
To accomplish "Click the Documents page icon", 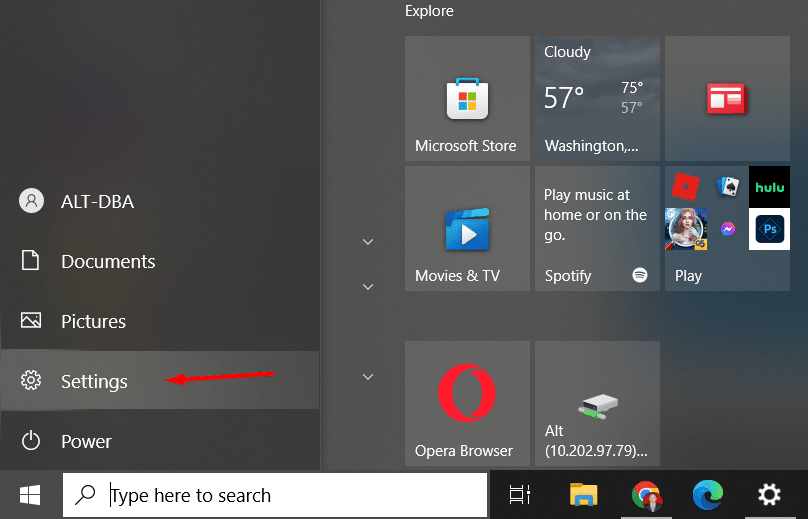I will 30,260.
